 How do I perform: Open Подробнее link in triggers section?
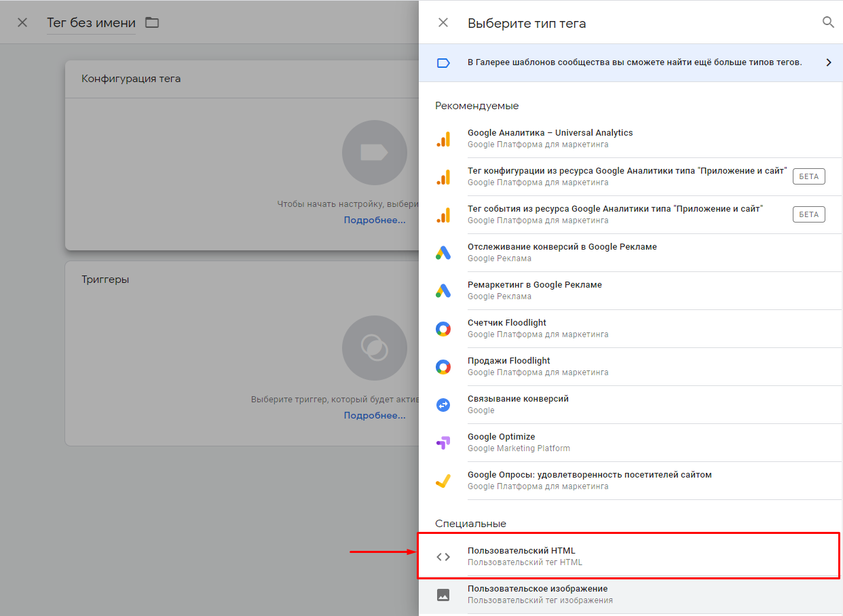point(374,415)
